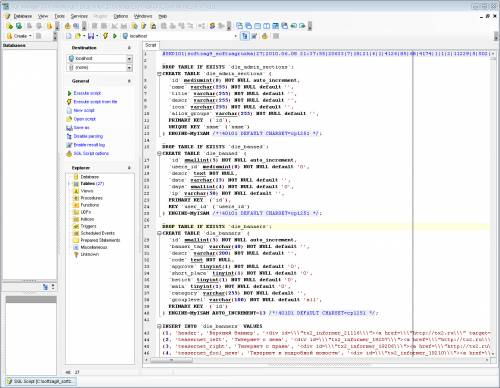Click the Disable parsing link
This screenshot has width=500, height=388.
point(88,136)
